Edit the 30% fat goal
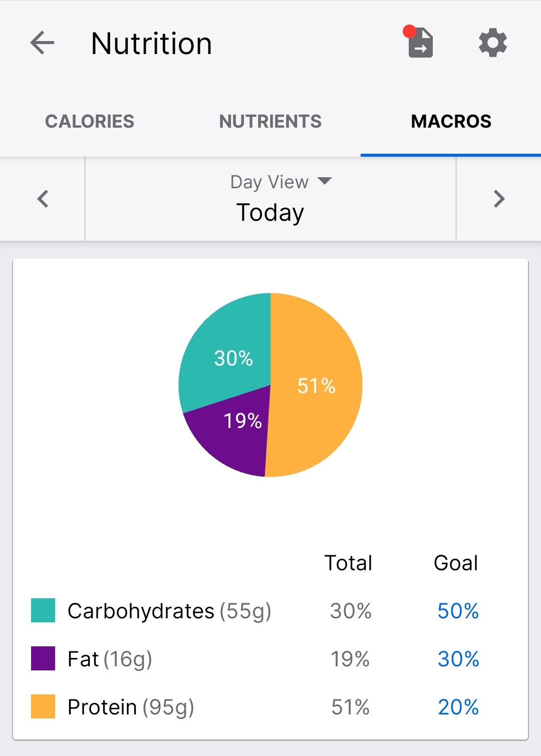The height and width of the screenshot is (756, 541). [x=458, y=659]
